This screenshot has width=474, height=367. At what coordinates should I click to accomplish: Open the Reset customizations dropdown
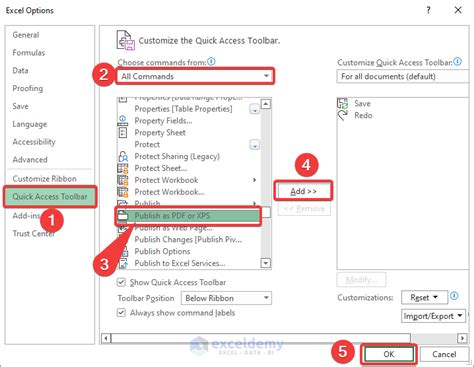tap(424, 297)
